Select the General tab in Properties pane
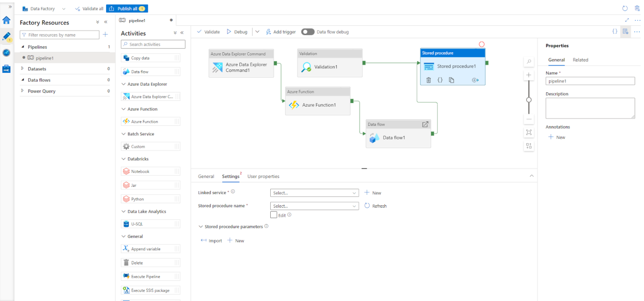 coord(557,60)
